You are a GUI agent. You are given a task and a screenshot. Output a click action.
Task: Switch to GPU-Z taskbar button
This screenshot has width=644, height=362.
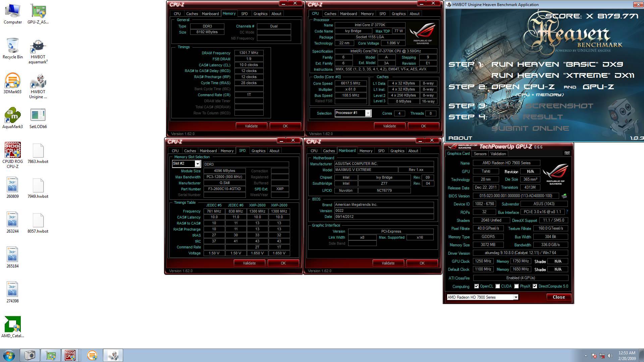[x=51, y=355]
